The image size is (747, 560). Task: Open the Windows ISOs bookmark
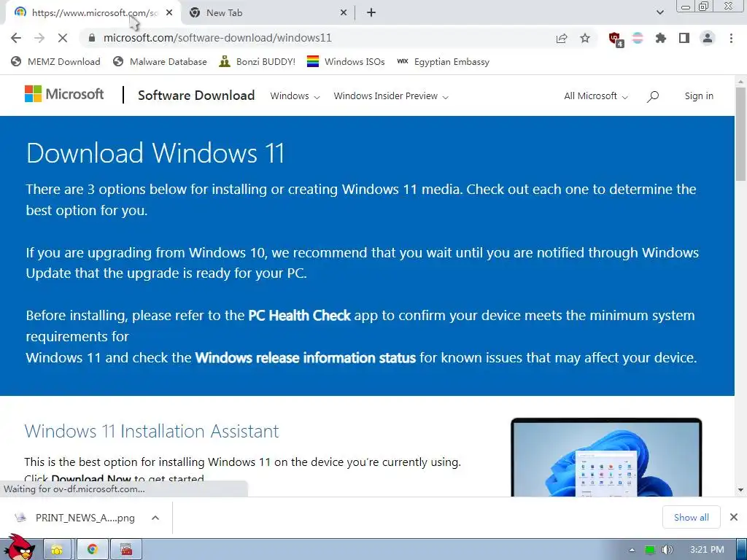coord(346,62)
